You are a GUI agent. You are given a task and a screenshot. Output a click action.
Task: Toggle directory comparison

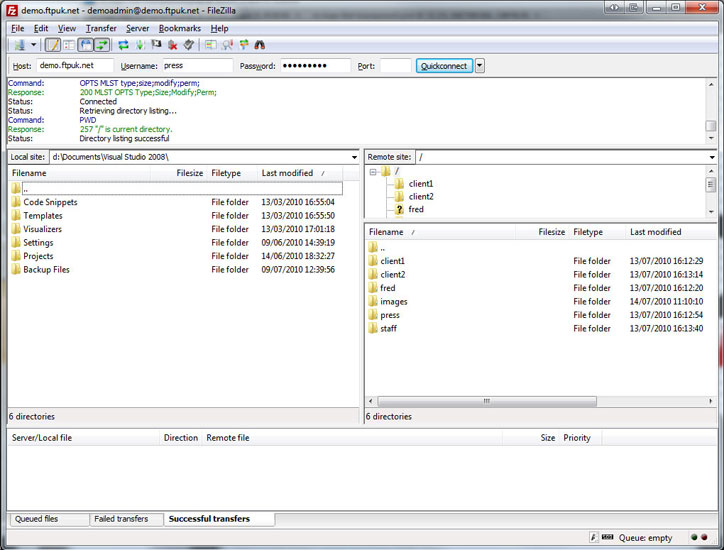coord(227,45)
